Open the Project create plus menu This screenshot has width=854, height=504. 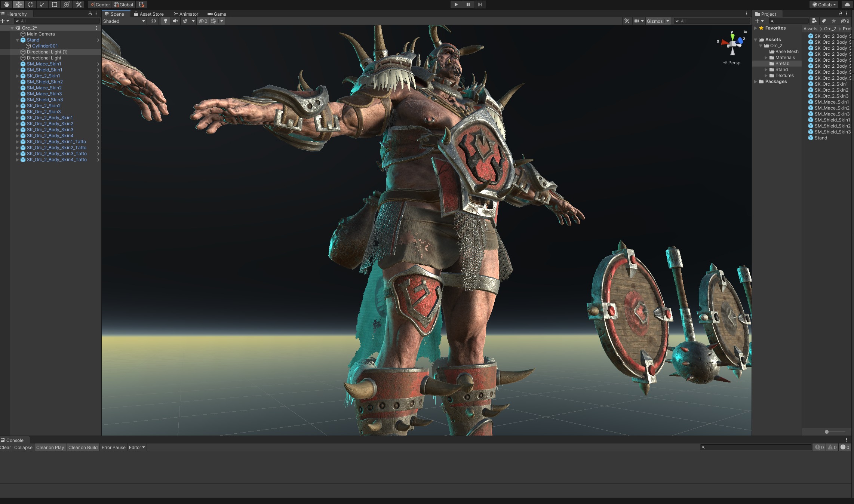pyautogui.click(x=759, y=21)
